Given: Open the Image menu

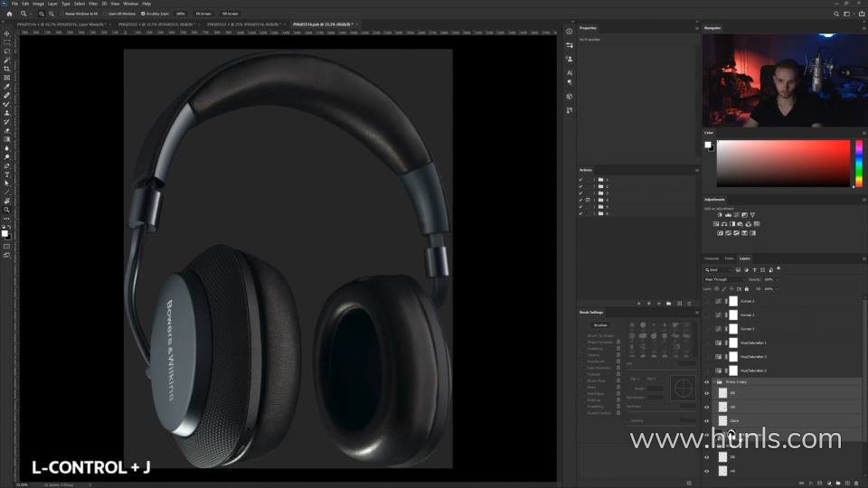Looking at the screenshot, I should click(38, 4).
